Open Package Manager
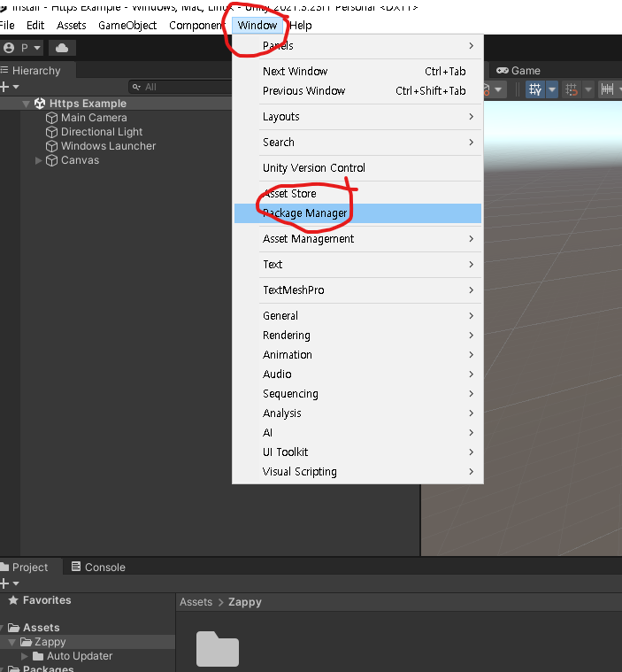 [357, 213]
